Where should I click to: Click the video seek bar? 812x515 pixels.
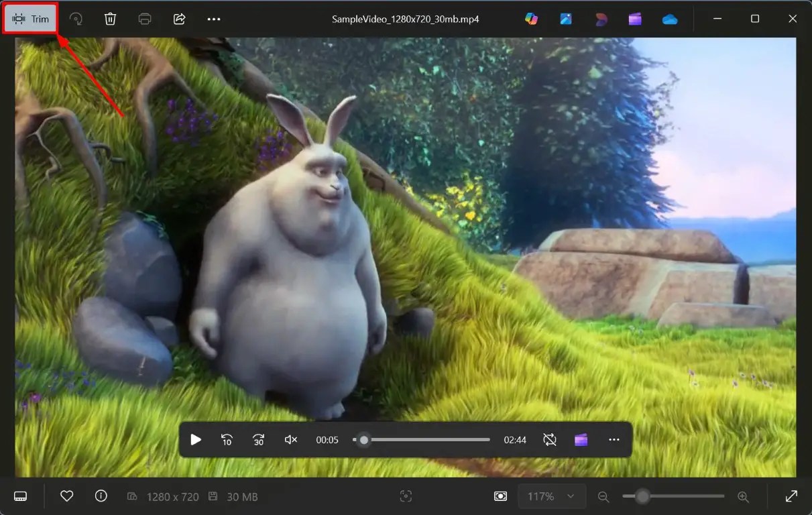tap(422, 440)
